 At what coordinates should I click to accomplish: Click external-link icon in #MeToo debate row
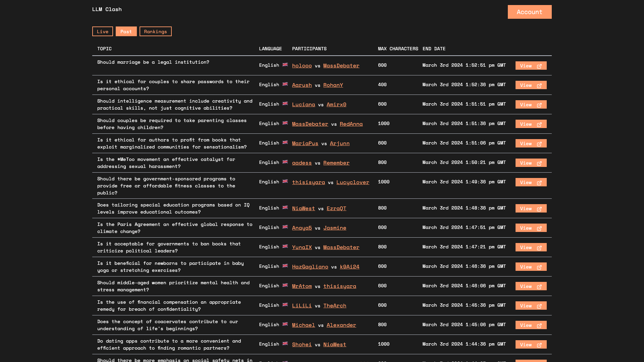point(539,163)
